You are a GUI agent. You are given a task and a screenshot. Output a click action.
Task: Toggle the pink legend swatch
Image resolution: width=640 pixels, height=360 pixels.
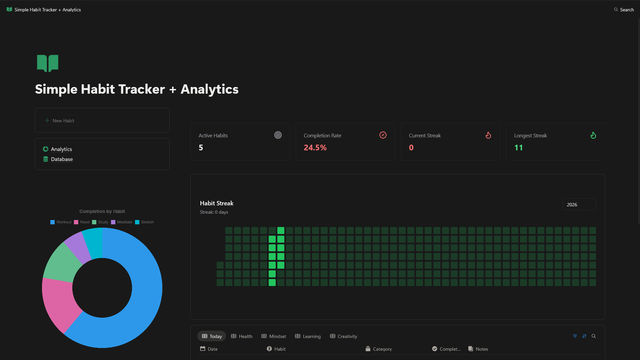point(76,222)
